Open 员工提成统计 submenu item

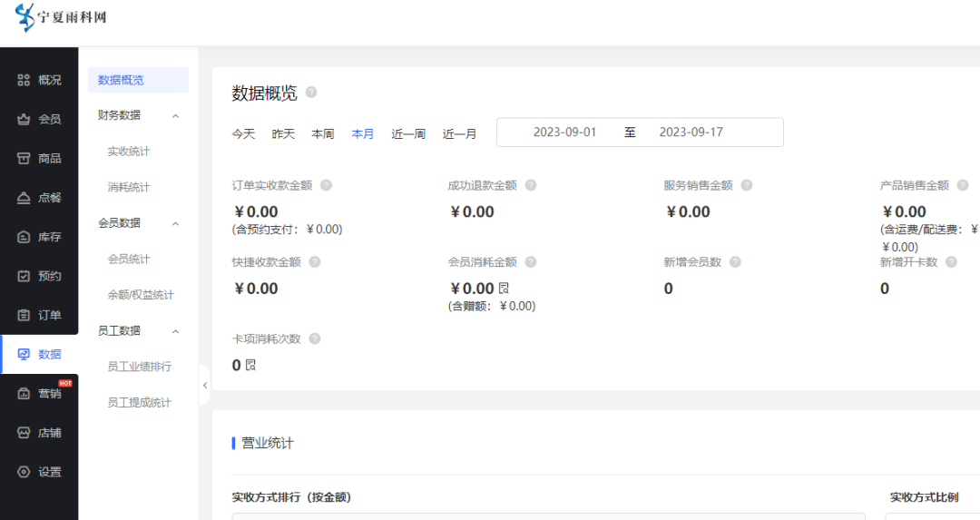point(140,403)
